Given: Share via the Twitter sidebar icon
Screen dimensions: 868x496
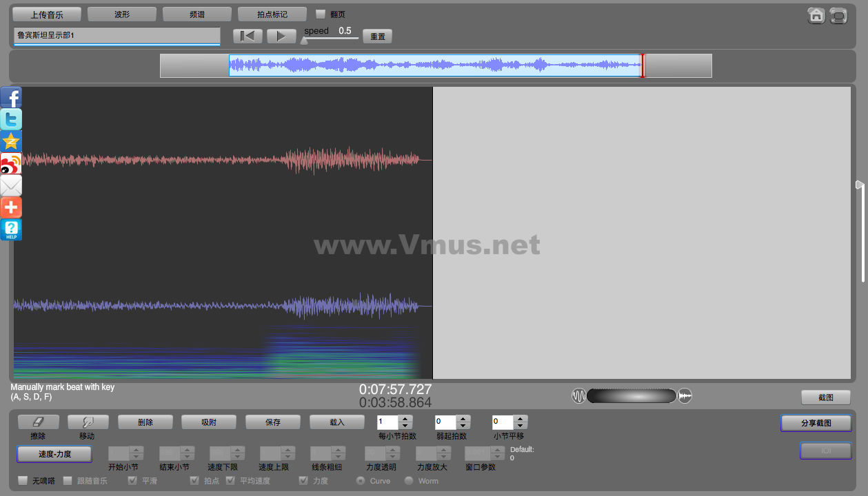Looking at the screenshot, I should click(11, 119).
